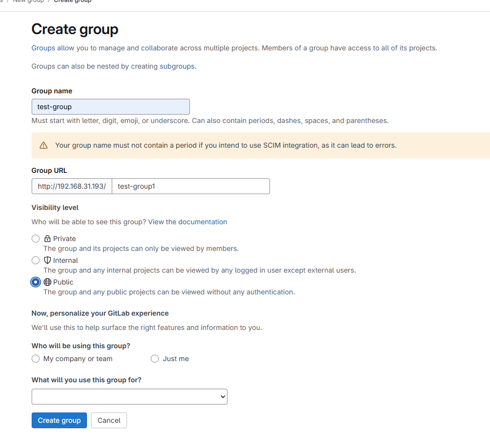Open 'View the documentation' link
The height and width of the screenshot is (448, 490).
tap(187, 222)
